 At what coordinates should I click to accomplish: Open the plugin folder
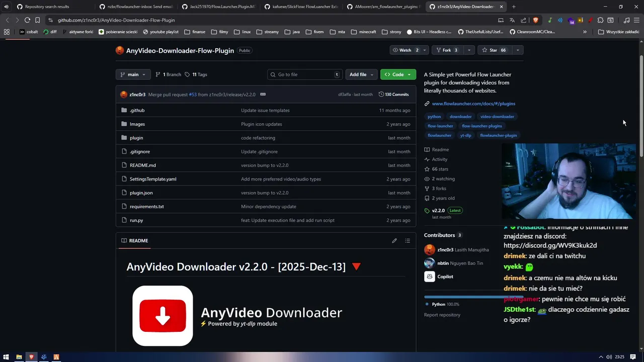pyautogui.click(x=136, y=138)
